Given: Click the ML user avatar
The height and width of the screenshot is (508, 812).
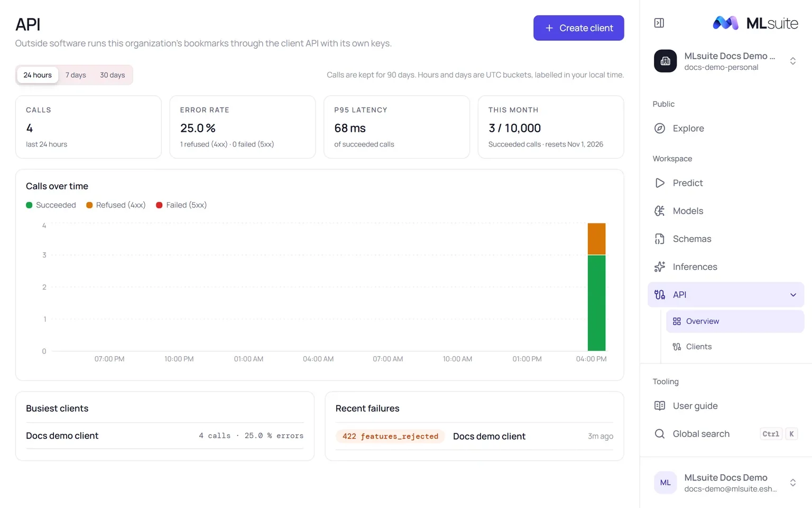Looking at the screenshot, I should coord(665,483).
